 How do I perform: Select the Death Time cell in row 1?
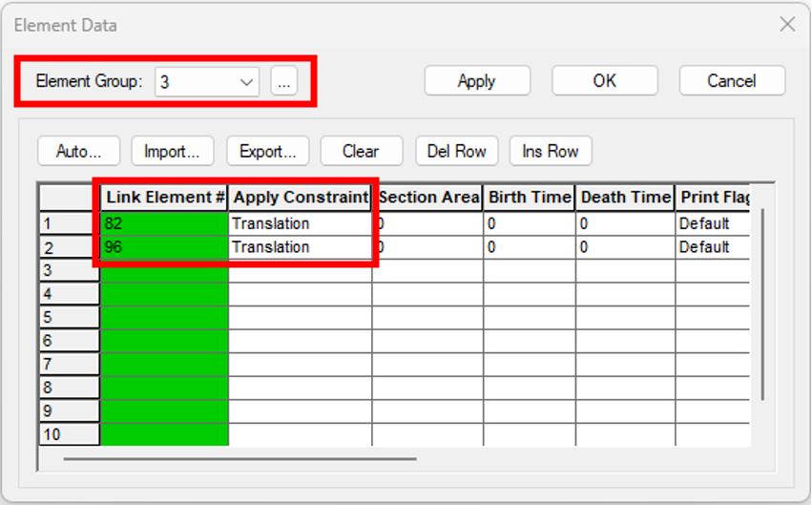[x=625, y=223]
